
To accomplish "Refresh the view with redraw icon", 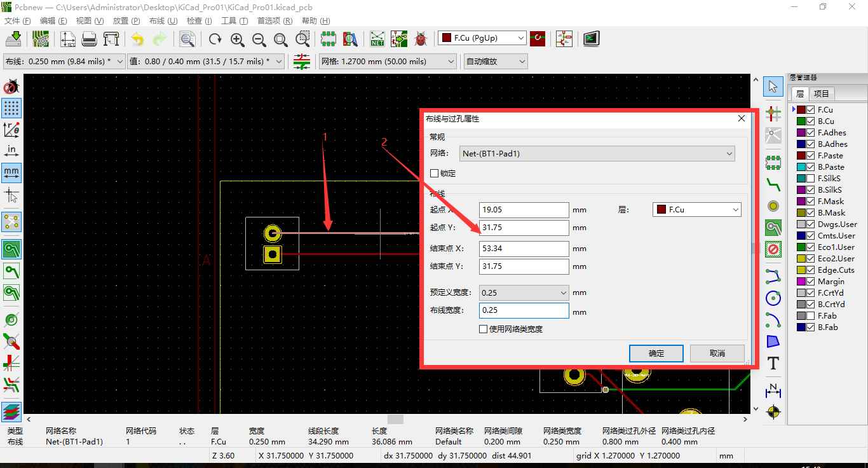I will click(215, 39).
